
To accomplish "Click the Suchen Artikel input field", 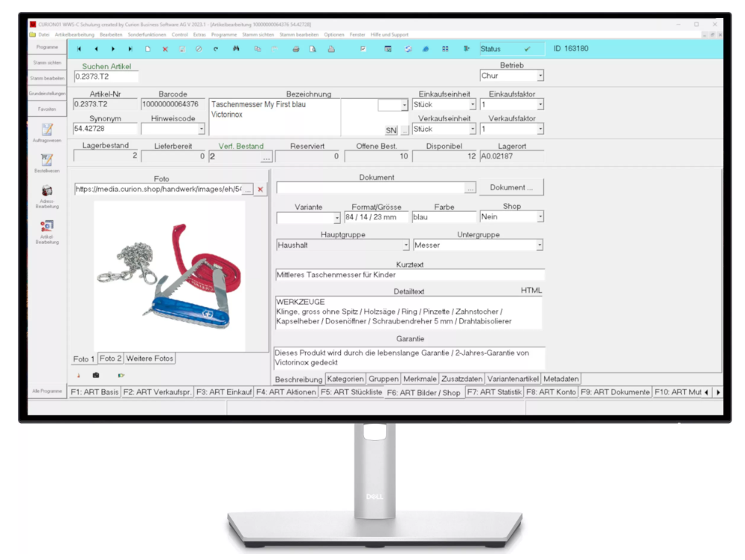I will coord(106,76).
